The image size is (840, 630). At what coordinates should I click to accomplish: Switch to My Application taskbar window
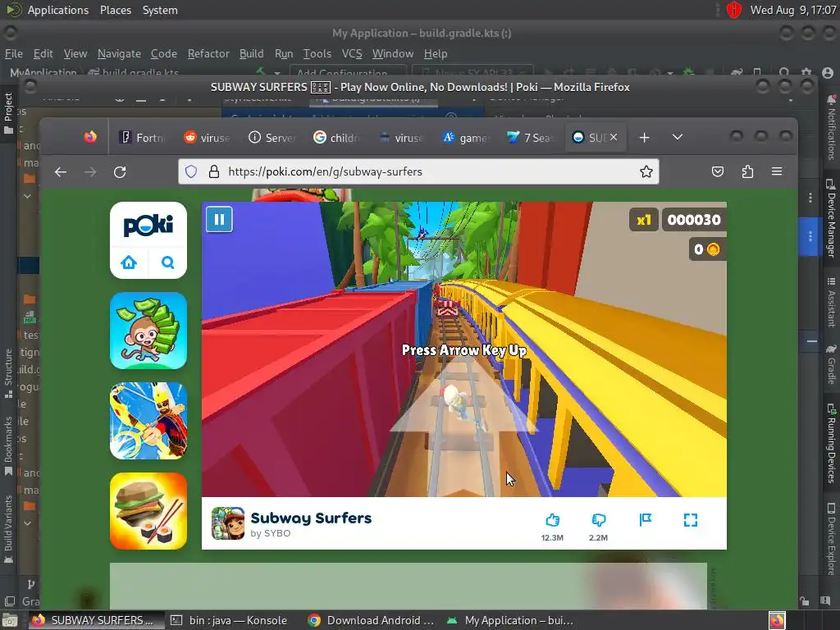[x=510, y=620]
